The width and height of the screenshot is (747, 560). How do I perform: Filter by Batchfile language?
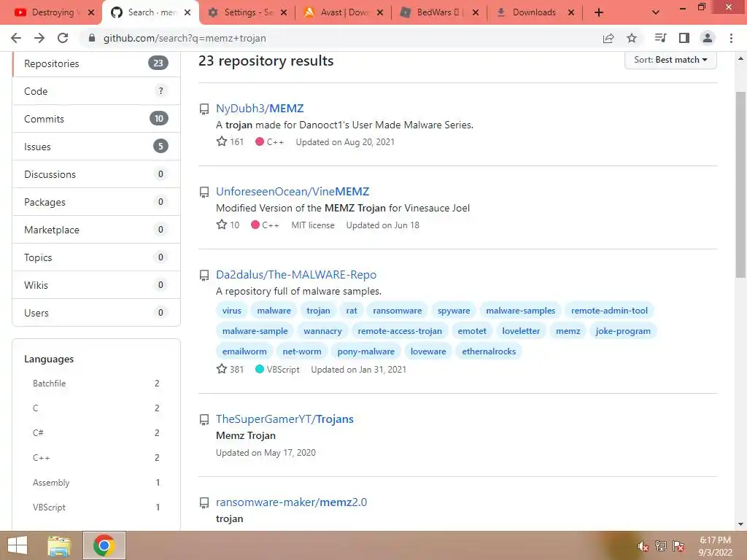[96, 384]
